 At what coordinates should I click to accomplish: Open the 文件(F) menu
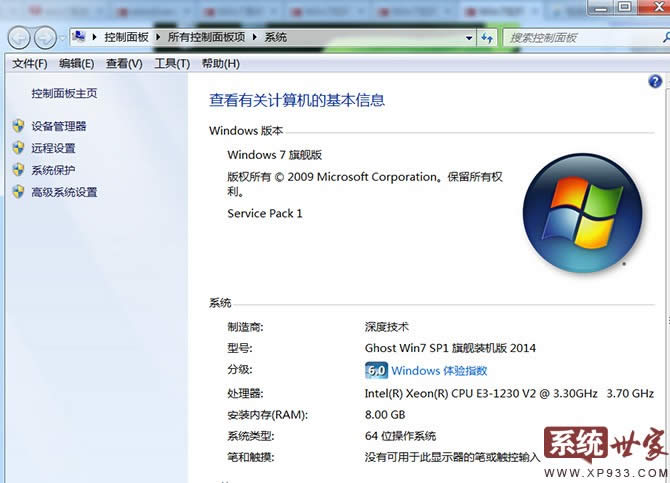pyautogui.click(x=29, y=64)
